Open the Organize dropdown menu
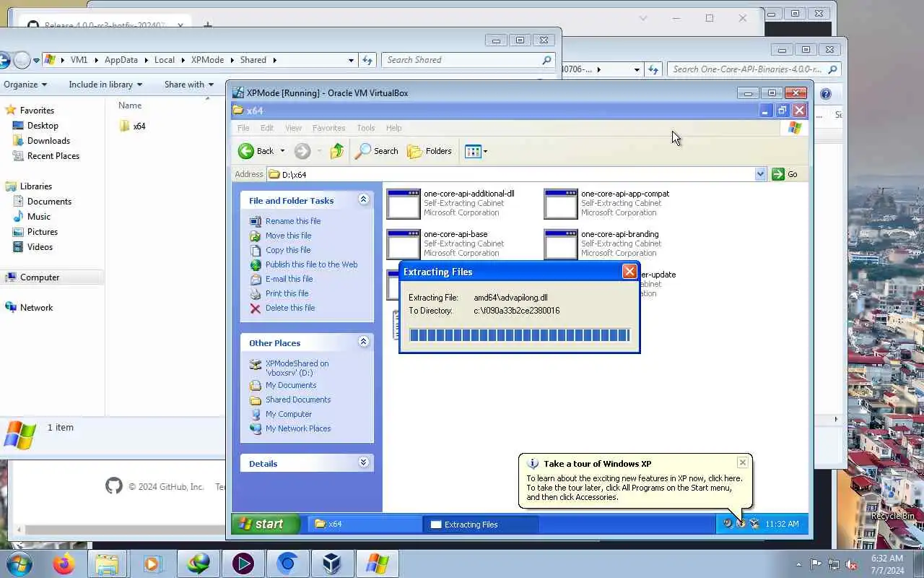 tap(25, 85)
